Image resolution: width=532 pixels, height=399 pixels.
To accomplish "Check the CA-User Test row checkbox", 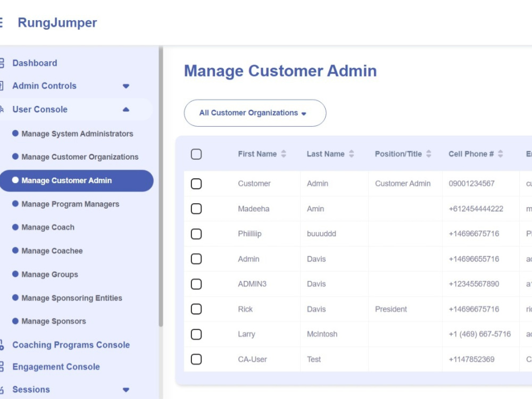I will click(x=196, y=359).
